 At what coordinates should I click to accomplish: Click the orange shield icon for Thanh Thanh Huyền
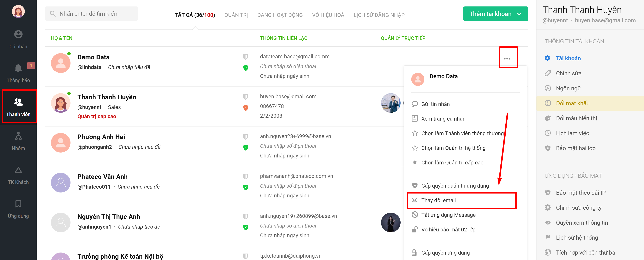245,108
